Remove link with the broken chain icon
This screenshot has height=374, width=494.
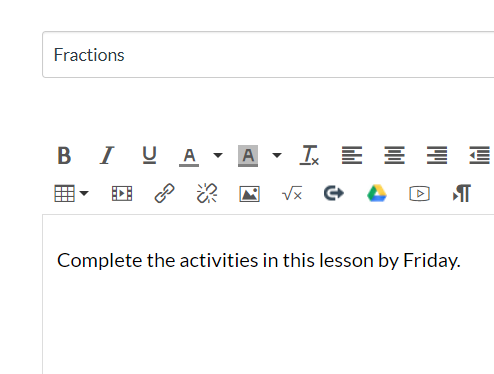[x=207, y=193]
